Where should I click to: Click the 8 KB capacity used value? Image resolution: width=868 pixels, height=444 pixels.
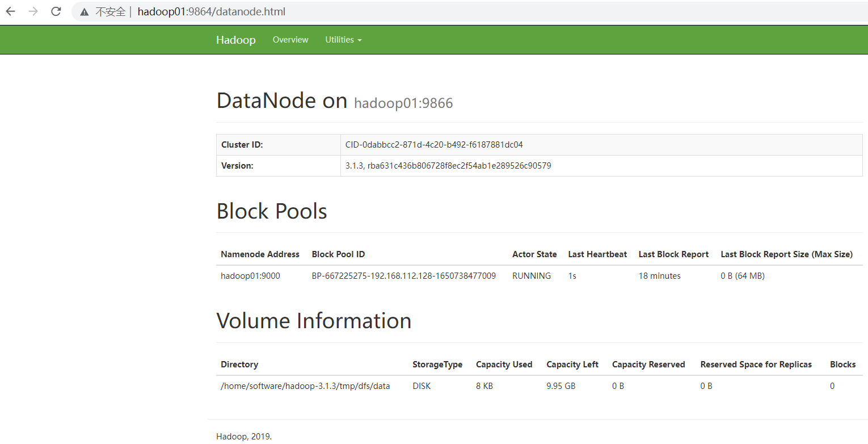click(x=486, y=386)
